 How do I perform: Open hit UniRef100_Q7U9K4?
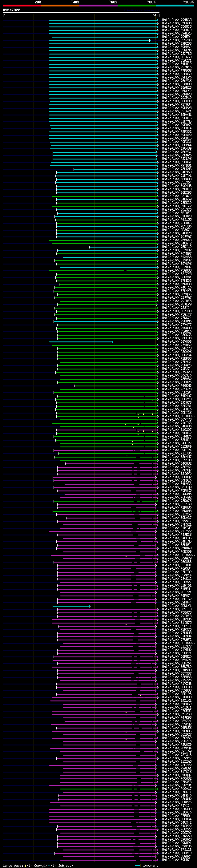click(x=177, y=362)
